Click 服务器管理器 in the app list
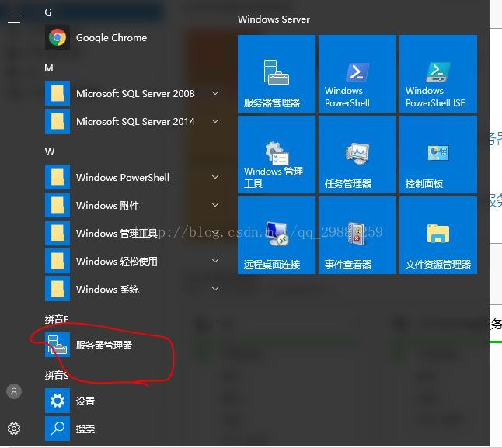Viewport: 502px width, 448px height. [x=103, y=345]
